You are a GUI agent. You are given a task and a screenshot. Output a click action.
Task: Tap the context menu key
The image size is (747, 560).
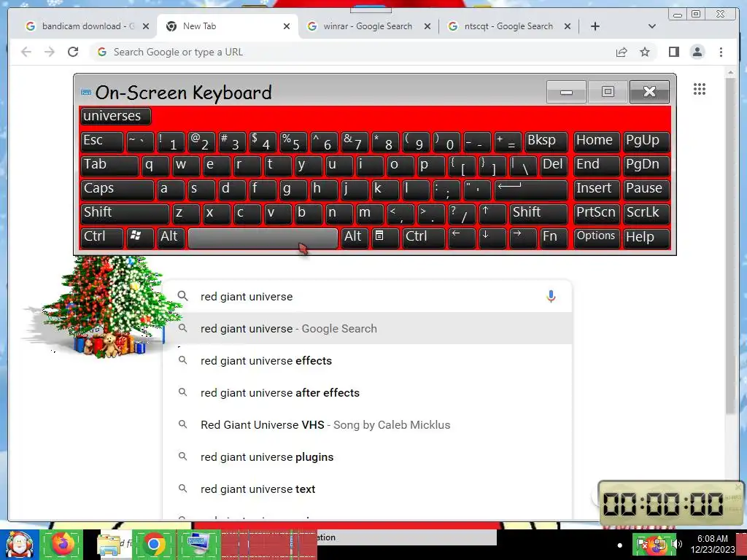click(x=385, y=238)
